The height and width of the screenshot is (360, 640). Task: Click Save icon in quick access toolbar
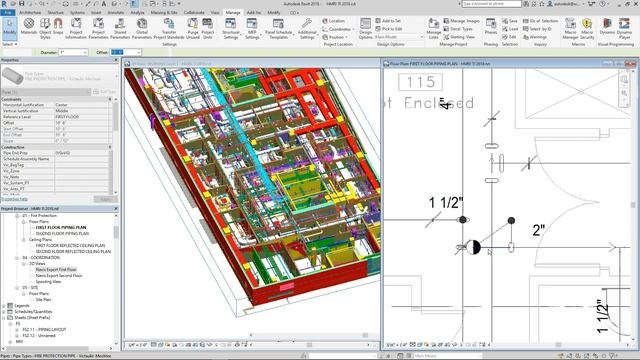(x=22, y=4)
